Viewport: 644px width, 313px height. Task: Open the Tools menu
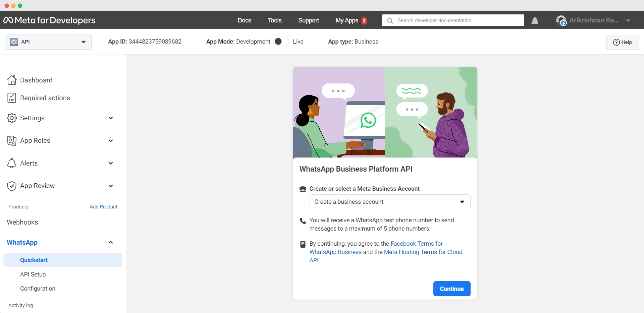tap(275, 20)
